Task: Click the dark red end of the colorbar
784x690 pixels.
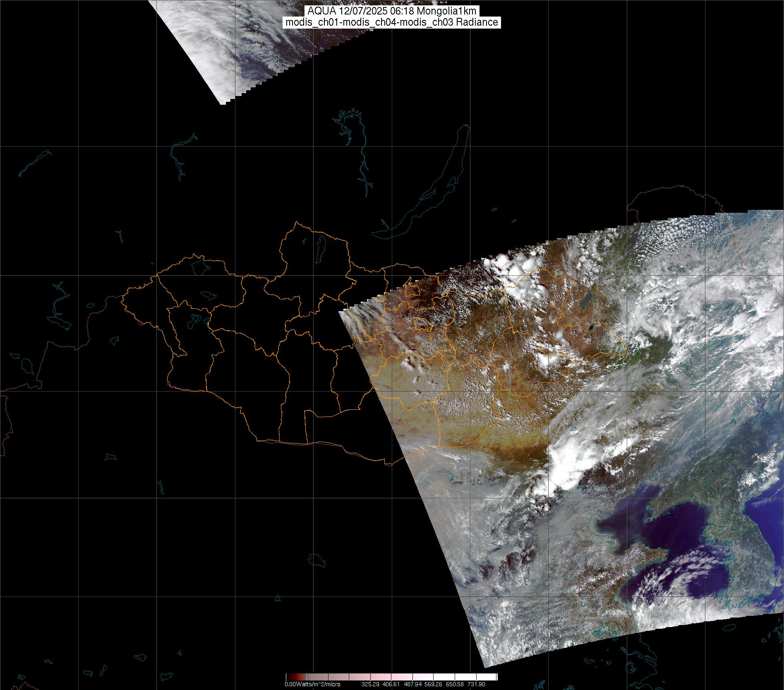Action: click(x=289, y=678)
